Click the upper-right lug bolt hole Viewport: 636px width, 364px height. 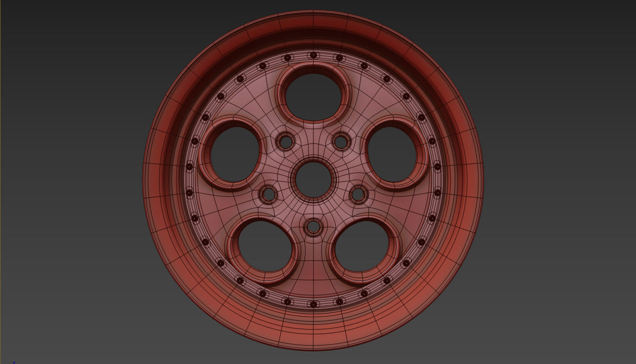(341, 142)
